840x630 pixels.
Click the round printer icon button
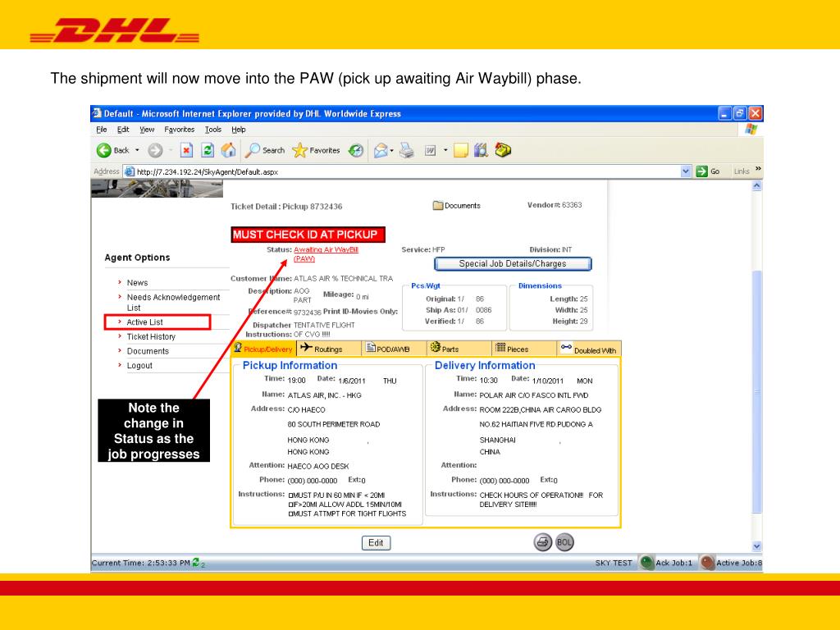tap(543, 542)
